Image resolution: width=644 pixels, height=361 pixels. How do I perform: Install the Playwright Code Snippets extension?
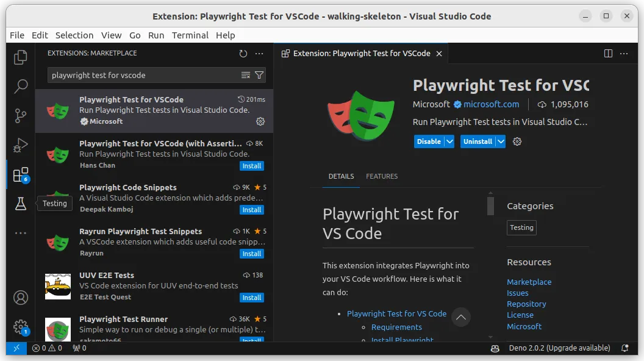click(252, 210)
